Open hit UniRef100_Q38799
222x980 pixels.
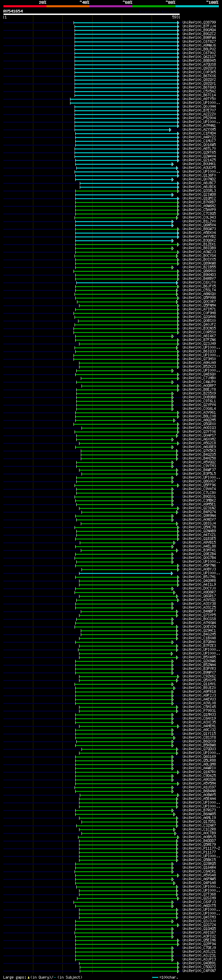[199, 23]
